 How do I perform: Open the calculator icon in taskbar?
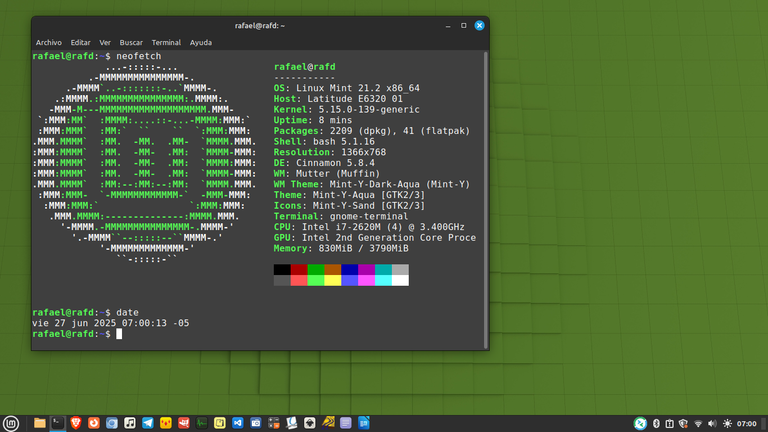click(274, 423)
